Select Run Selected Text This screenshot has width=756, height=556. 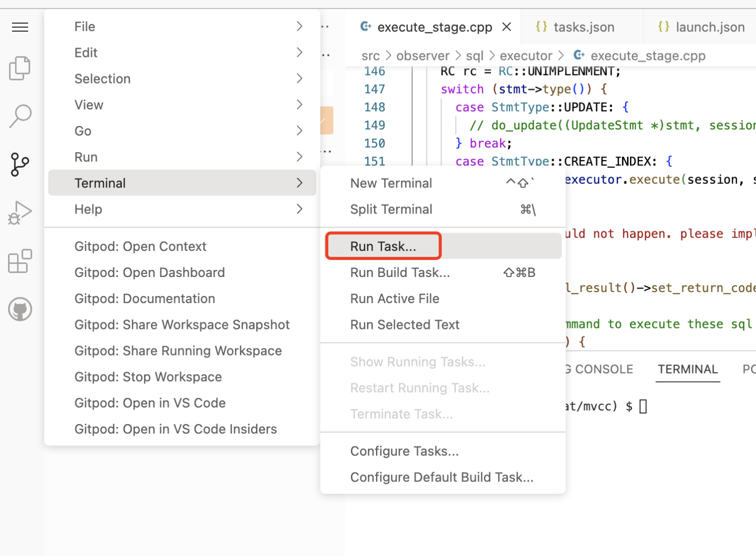[x=443, y=325]
